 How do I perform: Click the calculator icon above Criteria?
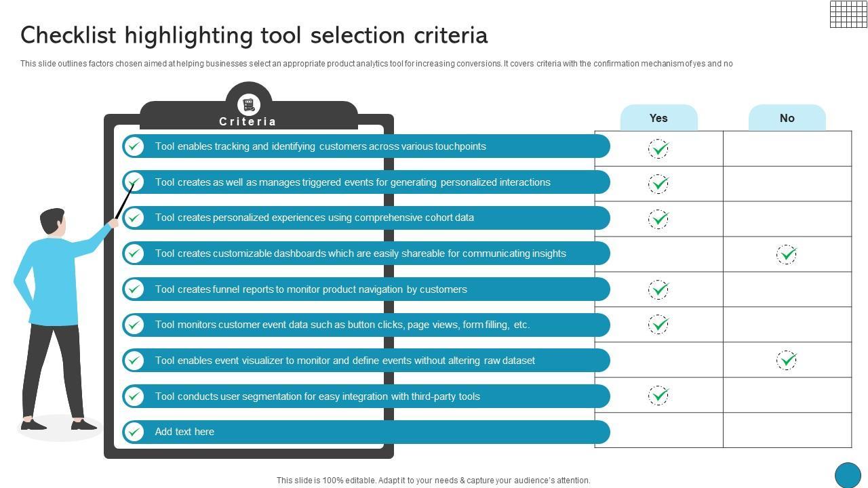(x=249, y=105)
